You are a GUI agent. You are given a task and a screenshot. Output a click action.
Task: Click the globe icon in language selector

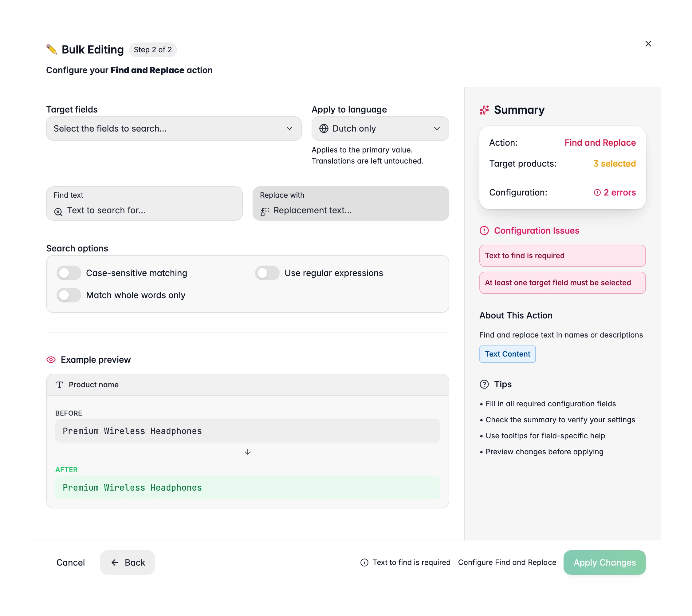click(324, 129)
